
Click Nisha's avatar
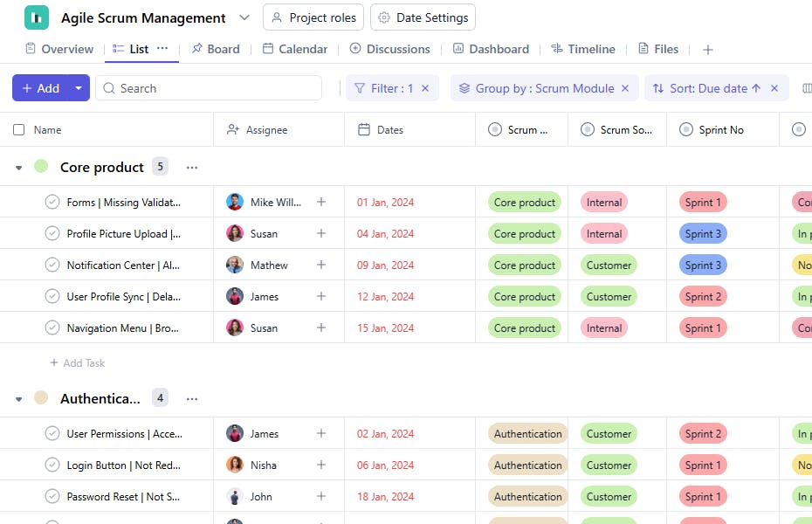pos(235,465)
